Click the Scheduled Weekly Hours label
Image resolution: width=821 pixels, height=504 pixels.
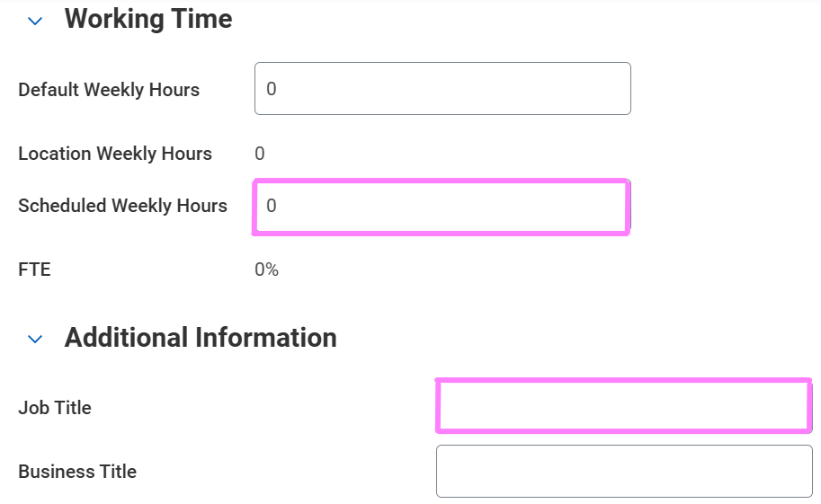tap(122, 206)
